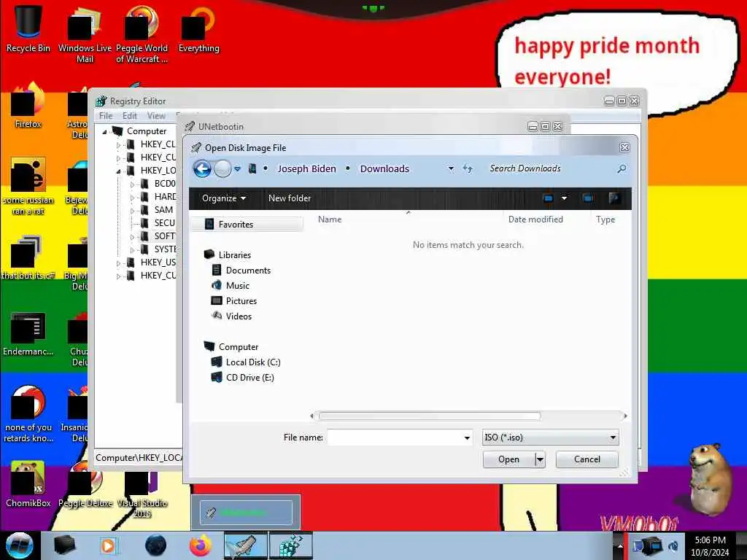Switch to Registry Editor taskbar button

pyautogui.click(x=291, y=545)
